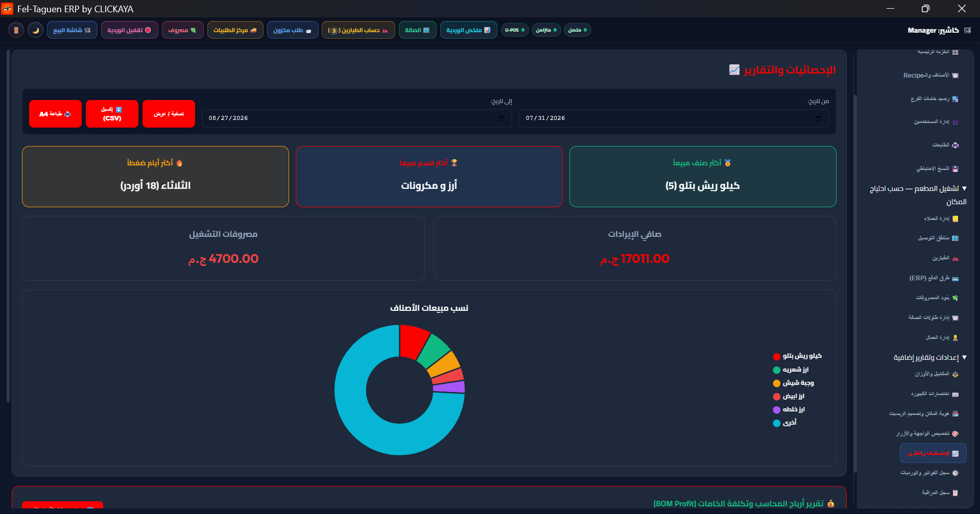Click the red كيلو ريش بتلو legend swatch
Screen dimensions: 980x514
776,356
